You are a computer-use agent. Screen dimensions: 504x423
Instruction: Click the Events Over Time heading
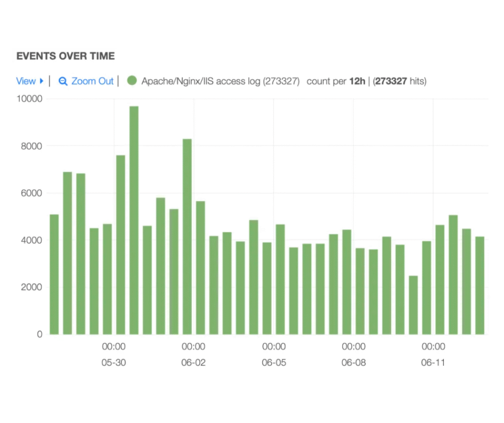click(65, 56)
